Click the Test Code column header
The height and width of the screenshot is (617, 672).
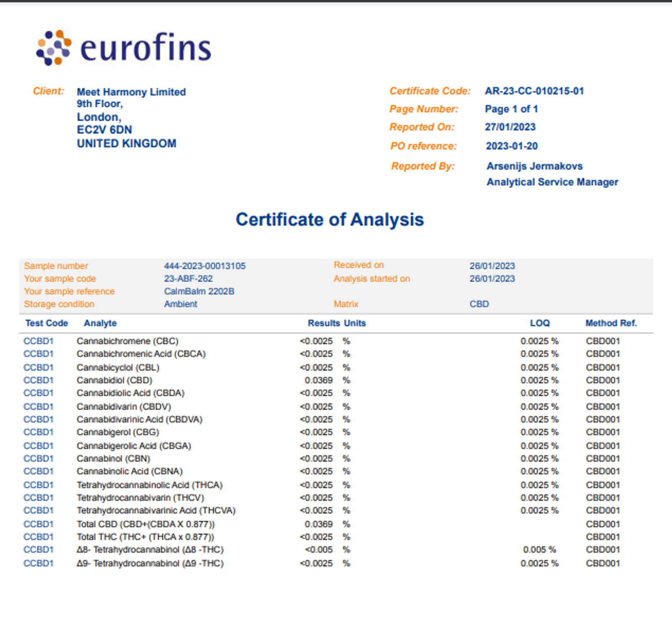[47, 323]
